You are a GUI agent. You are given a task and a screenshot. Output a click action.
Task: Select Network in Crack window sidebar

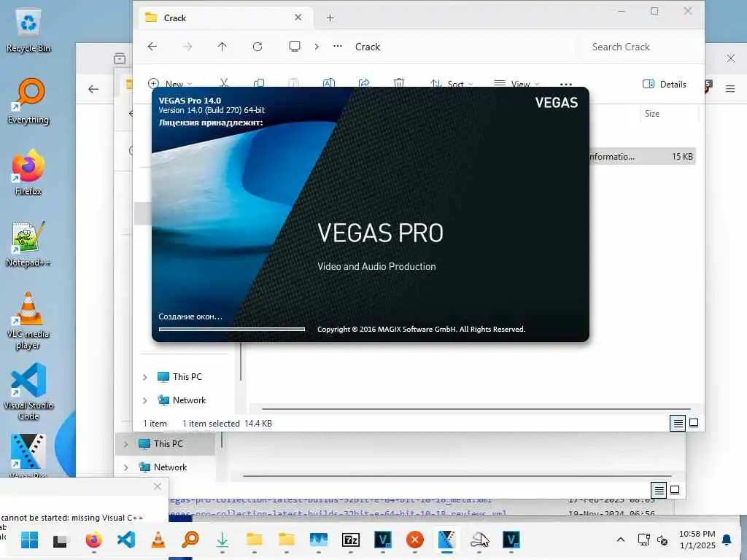click(182, 400)
